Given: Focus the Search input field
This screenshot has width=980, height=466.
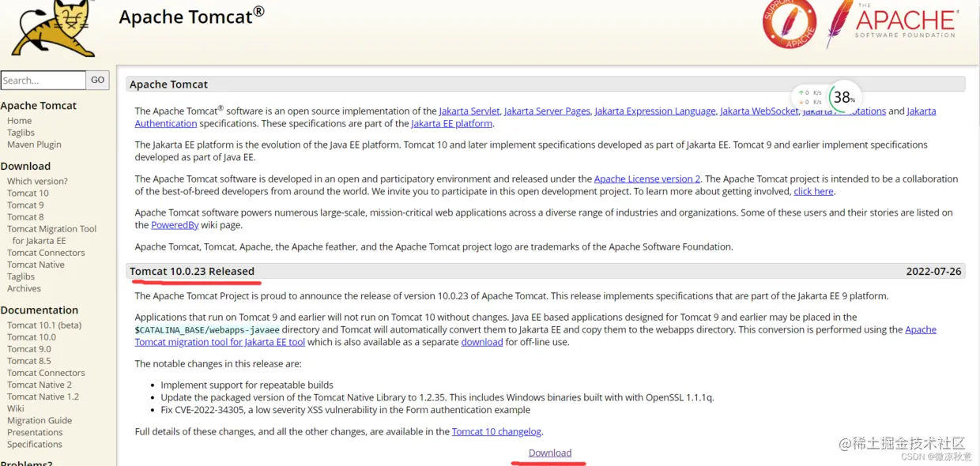Looking at the screenshot, I should tap(43, 80).
